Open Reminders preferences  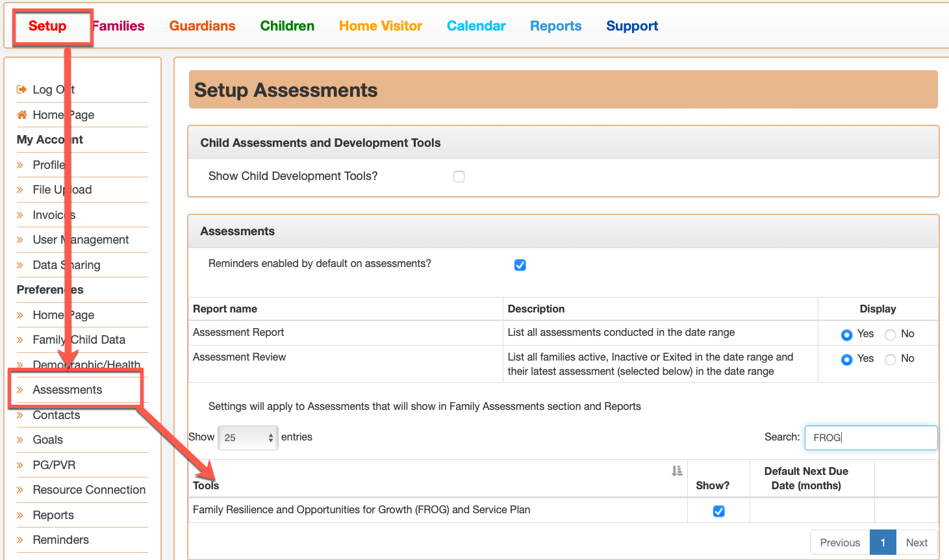point(61,540)
